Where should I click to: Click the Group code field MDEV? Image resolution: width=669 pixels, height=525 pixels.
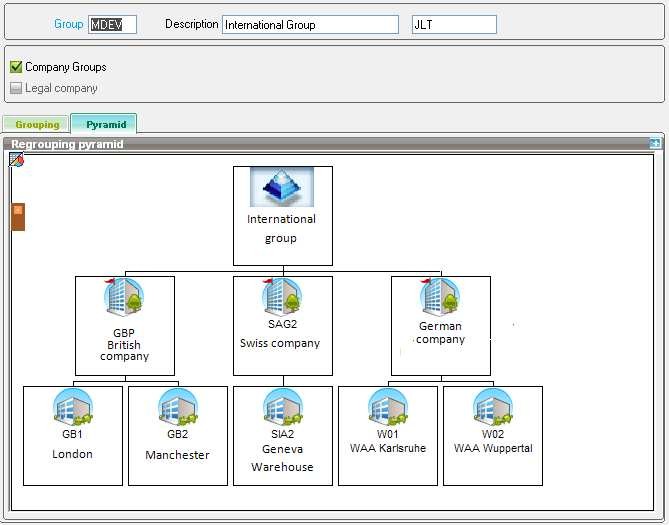click(x=112, y=24)
